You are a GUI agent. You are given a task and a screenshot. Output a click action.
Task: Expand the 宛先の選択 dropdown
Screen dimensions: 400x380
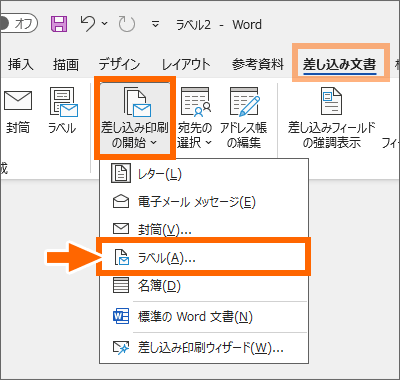[195, 118]
